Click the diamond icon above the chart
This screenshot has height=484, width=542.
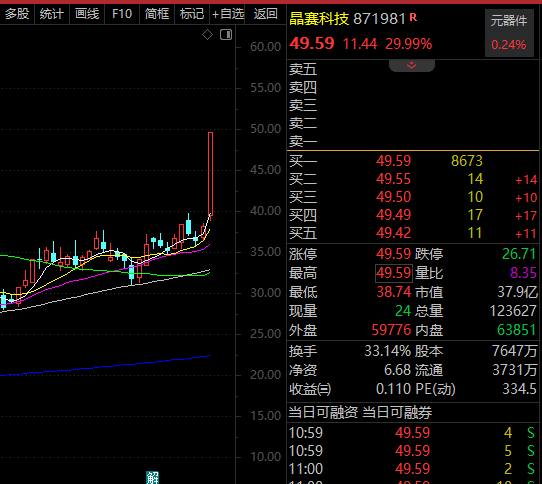[x=207, y=35]
